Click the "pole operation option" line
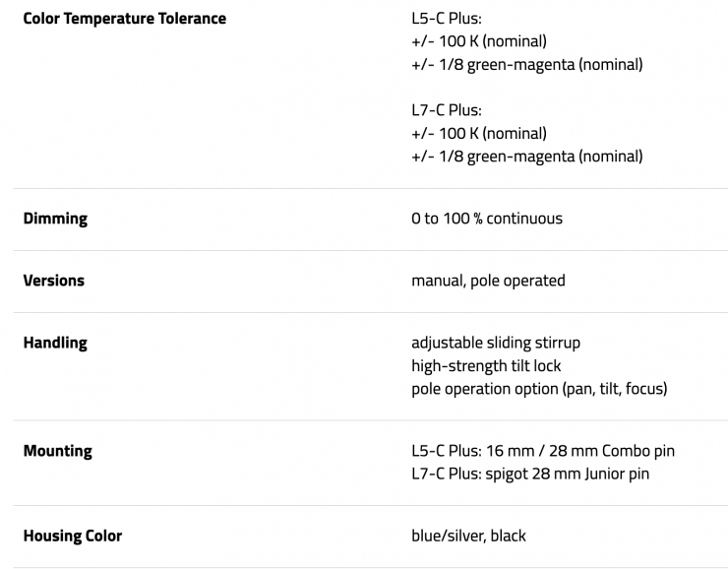 (x=539, y=389)
